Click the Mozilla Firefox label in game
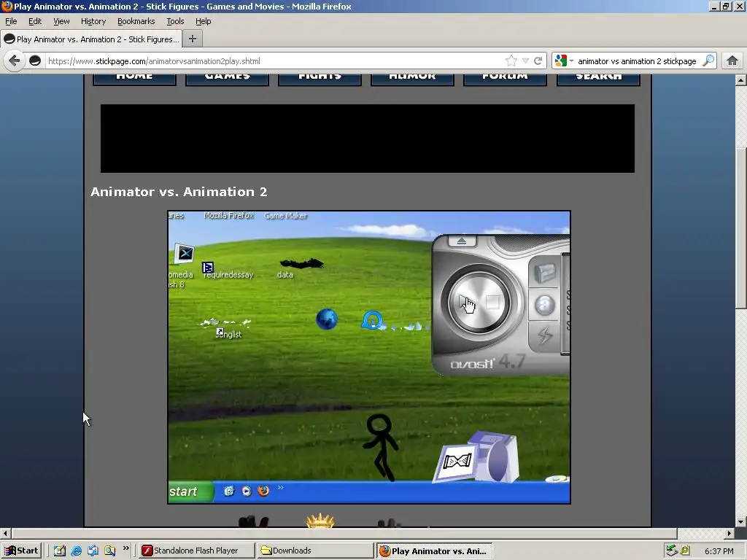Screen dimensions: 747x560 pyautogui.click(x=228, y=215)
